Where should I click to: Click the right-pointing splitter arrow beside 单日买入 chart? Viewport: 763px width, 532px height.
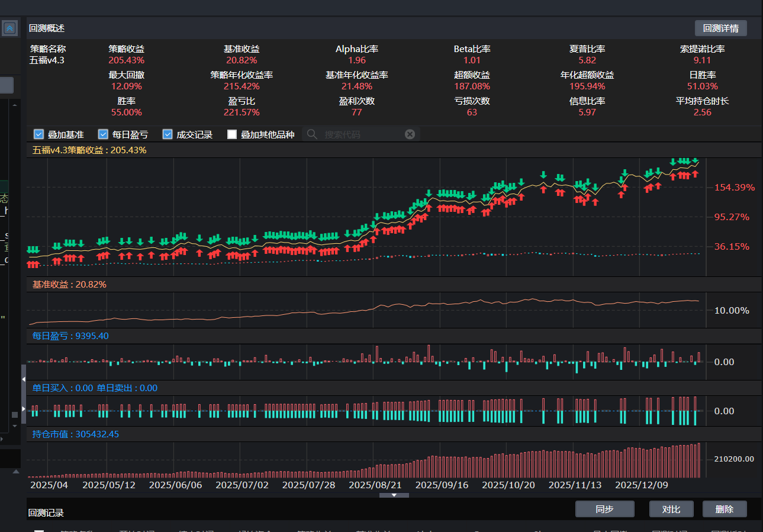tap(24, 409)
